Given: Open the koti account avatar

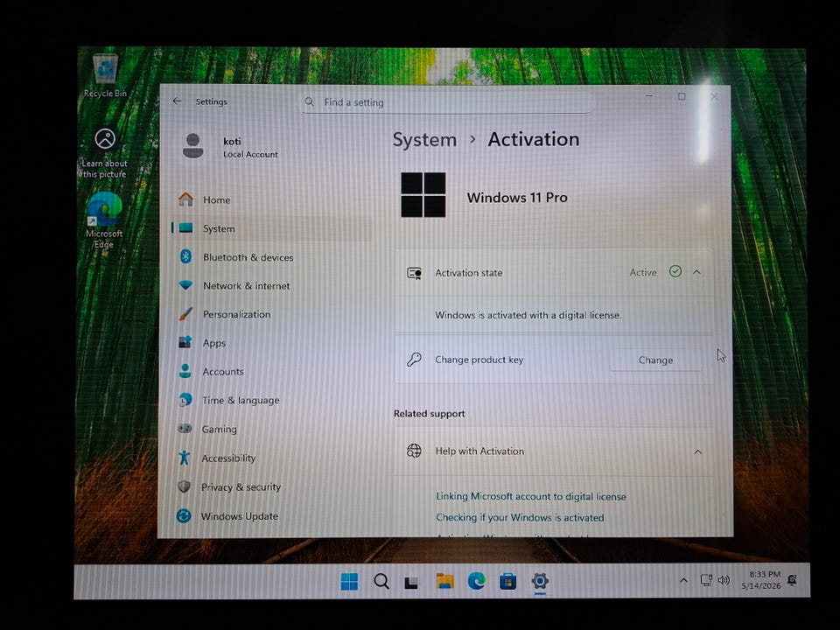Looking at the screenshot, I should click(x=192, y=146).
